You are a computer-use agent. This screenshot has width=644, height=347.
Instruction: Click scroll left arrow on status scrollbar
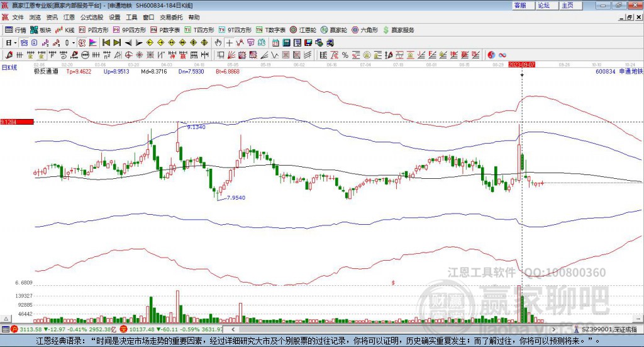click(233, 329)
